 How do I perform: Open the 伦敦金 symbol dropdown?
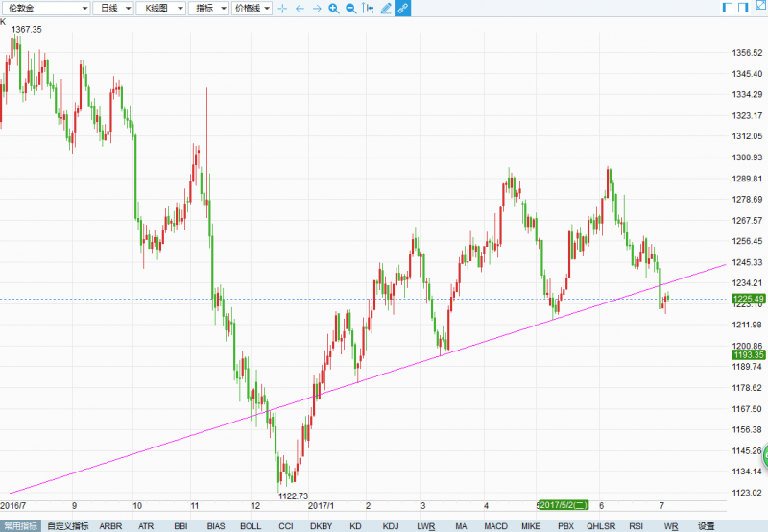tap(46, 8)
